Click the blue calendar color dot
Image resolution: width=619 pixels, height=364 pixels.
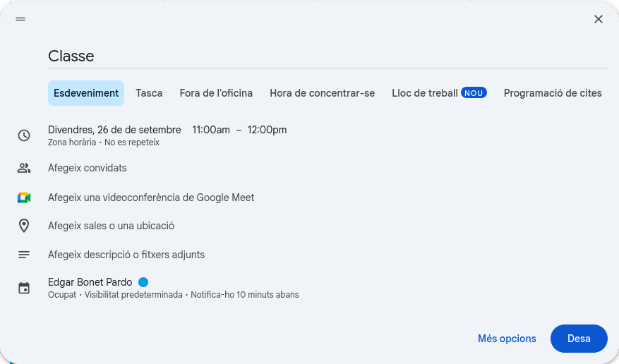143,282
